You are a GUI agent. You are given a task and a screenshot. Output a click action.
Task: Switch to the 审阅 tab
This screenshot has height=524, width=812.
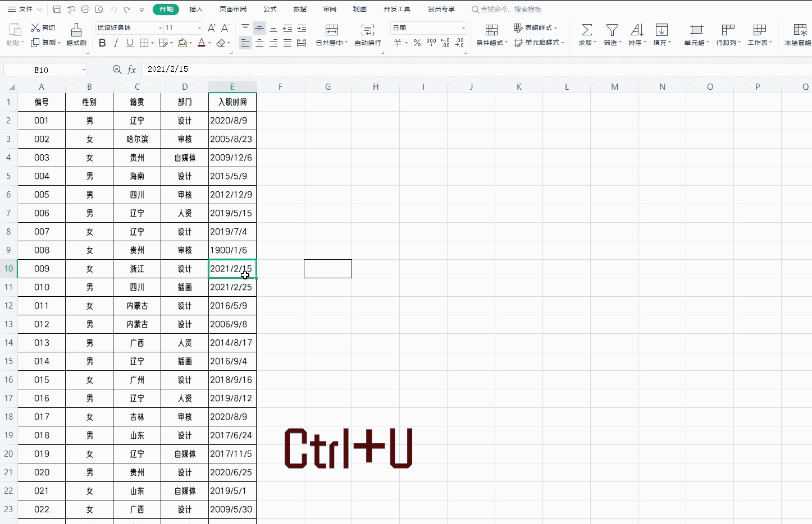tap(330, 10)
